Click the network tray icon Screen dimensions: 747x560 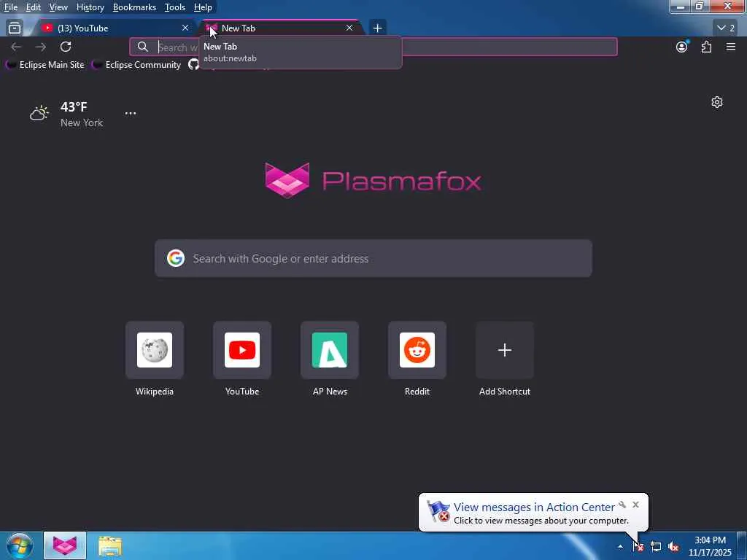656,547
